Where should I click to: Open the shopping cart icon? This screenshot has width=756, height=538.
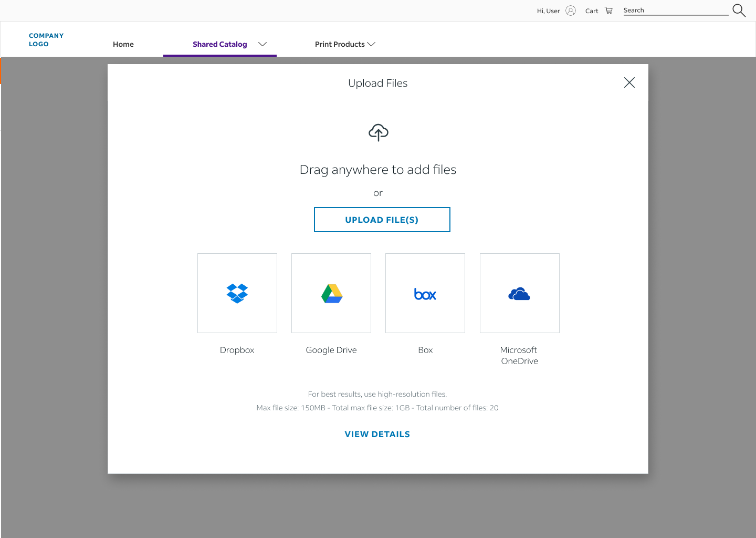(608, 11)
